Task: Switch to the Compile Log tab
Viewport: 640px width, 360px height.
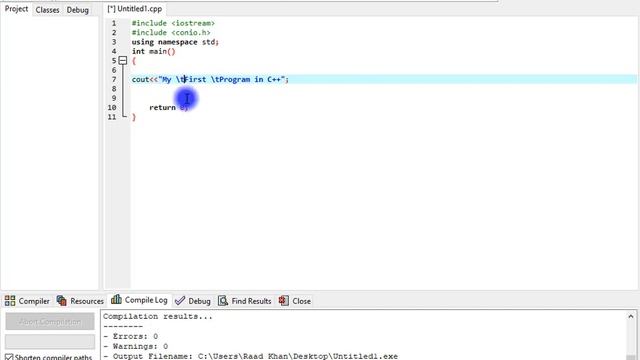Action: (146, 300)
